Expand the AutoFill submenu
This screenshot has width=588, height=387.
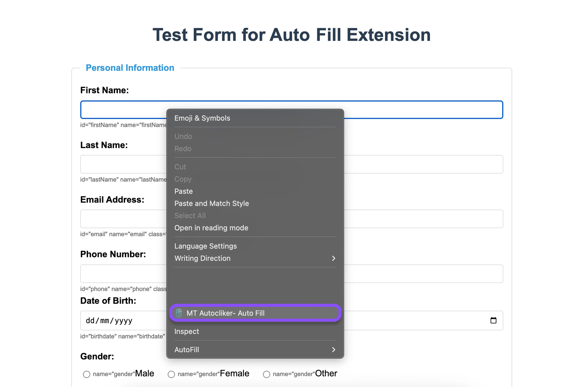[x=333, y=349]
